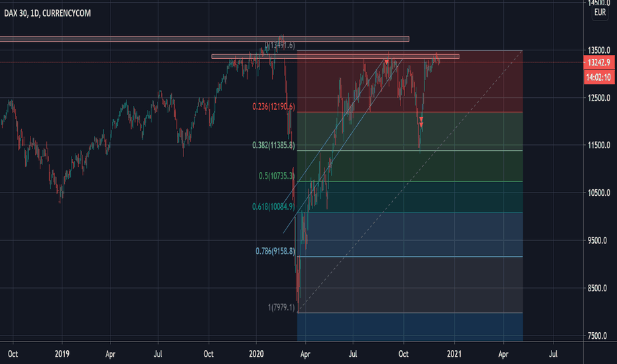This screenshot has height=364, width=617.
Task: Click the red down-arrow markers near the 0.236 level
Action: tap(421, 122)
